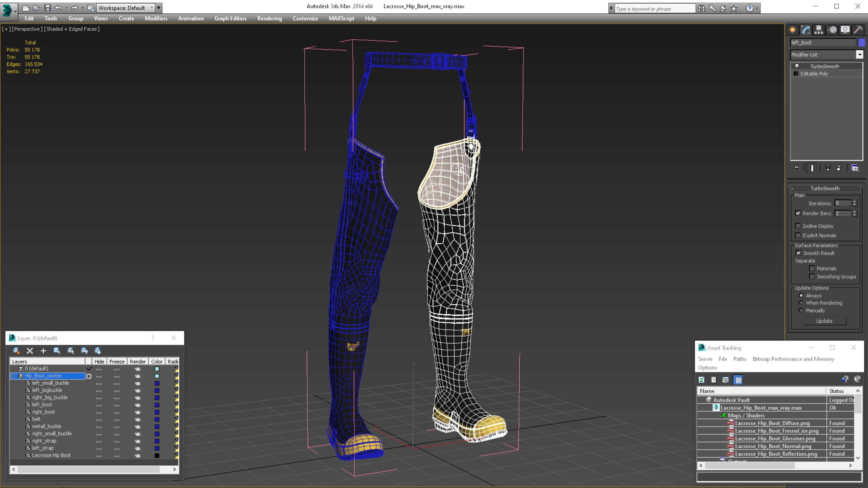Toggle TurboSmooth modifier lightbulb icon
This screenshot has width=868, height=488.
[x=797, y=66]
